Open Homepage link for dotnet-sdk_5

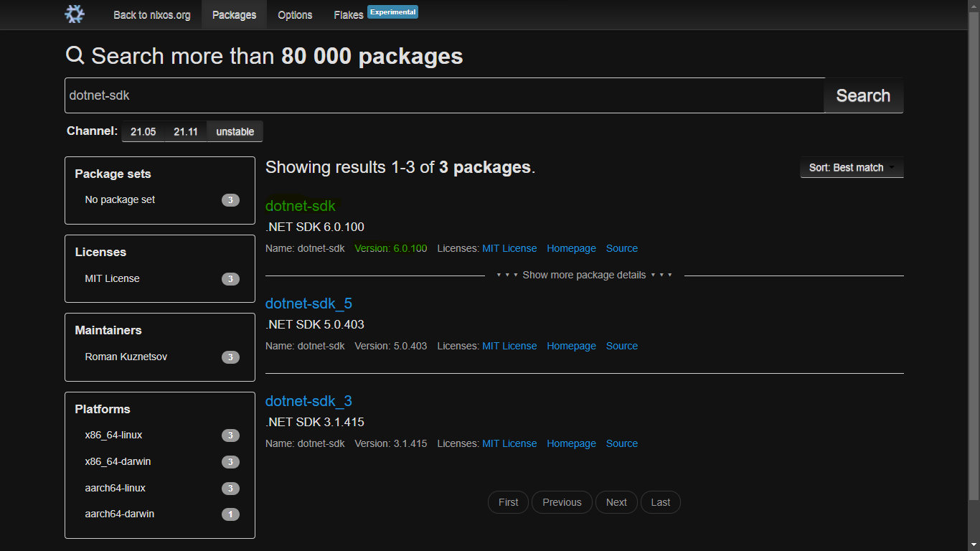571,346
